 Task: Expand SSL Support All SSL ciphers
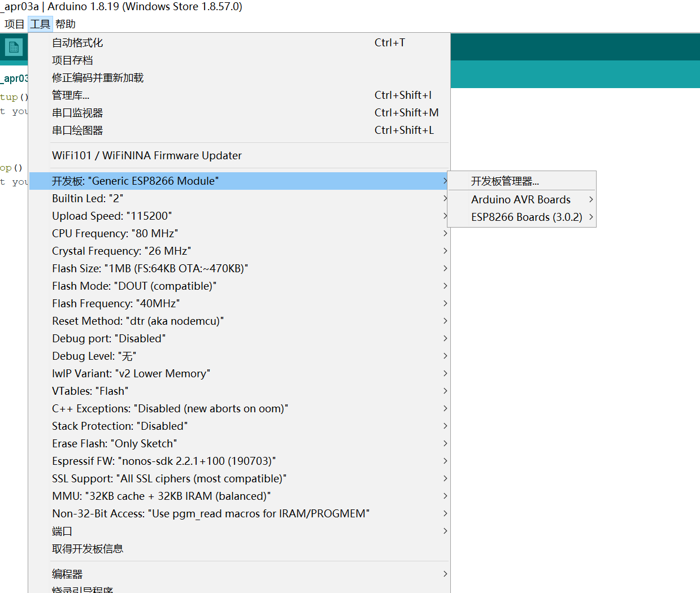pyautogui.click(x=239, y=478)
